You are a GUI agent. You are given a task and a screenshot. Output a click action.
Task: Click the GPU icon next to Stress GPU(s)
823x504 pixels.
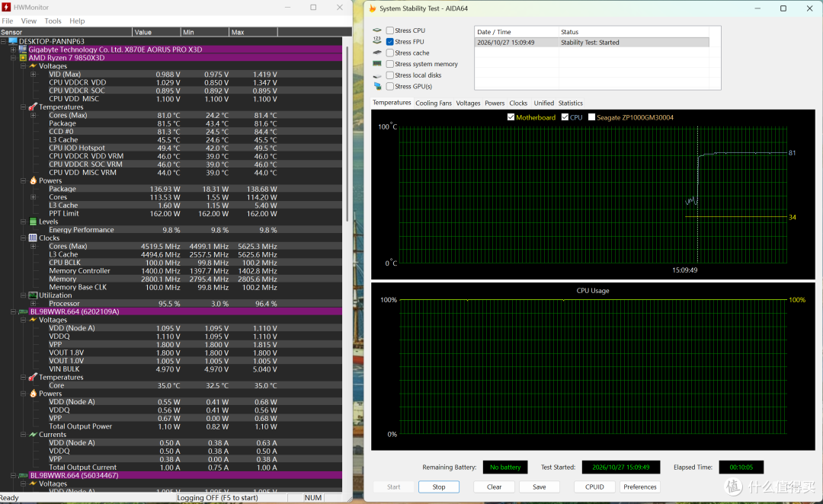click(x=377, y=86)
